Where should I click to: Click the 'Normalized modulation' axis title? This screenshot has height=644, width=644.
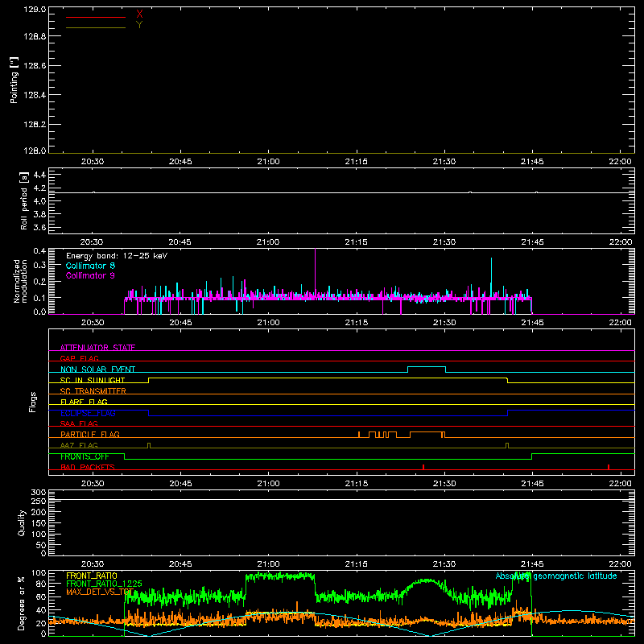point(20,281)
